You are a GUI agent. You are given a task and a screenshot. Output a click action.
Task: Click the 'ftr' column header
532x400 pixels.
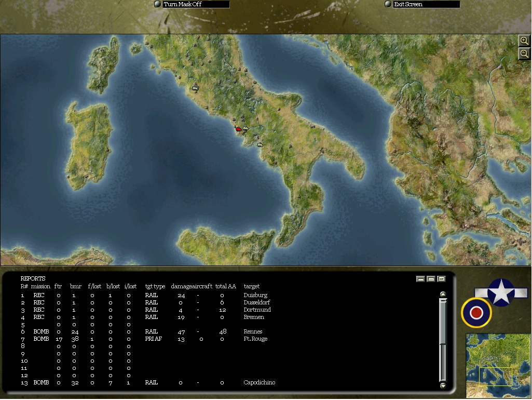pyautogui.click(x=58, y=287)
